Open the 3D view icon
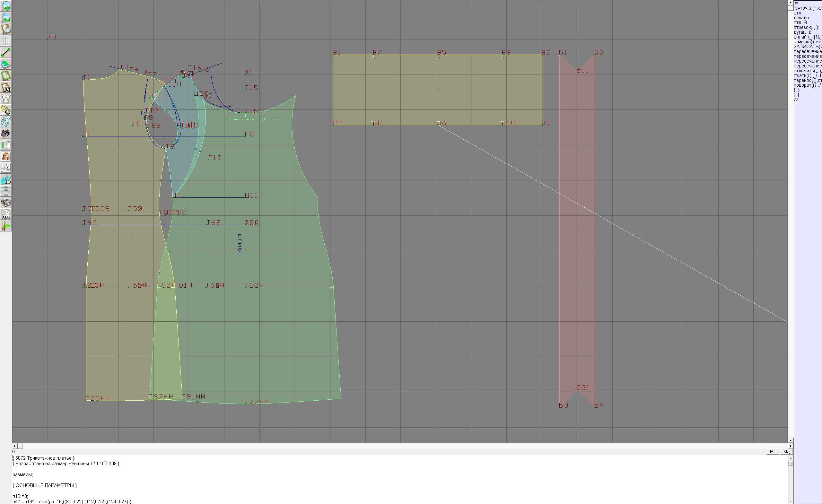The image size is (822, 504). coord(6,180)
